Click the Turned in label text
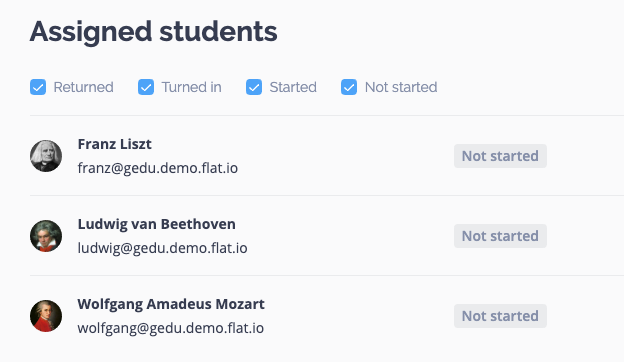 pos(191,87)
